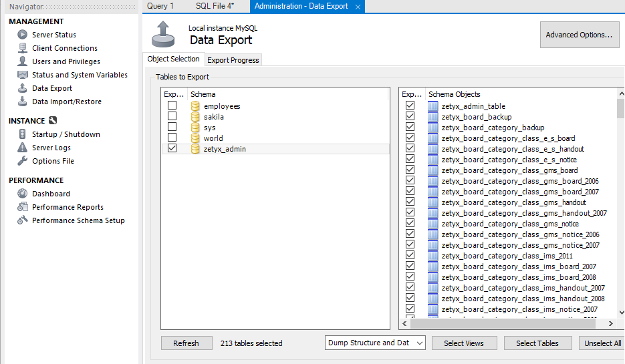Open the Export Progress tab
This screenshot has height=364, width=625.
pos(233,60)
